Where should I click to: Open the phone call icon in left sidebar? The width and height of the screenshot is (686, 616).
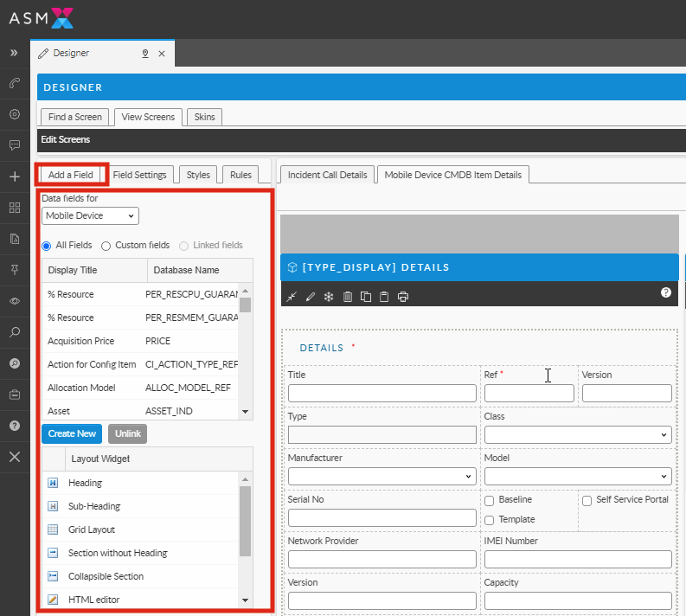[15, 84]
